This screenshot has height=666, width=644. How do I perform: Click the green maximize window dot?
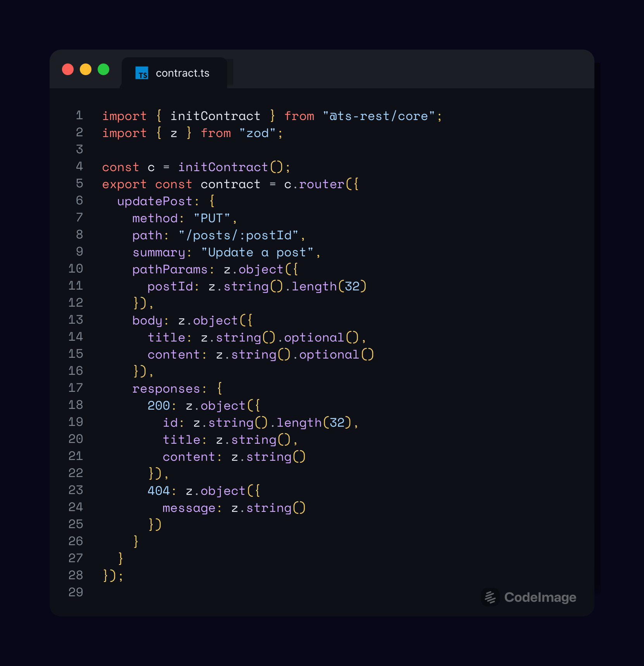click(x=103, y=69)
